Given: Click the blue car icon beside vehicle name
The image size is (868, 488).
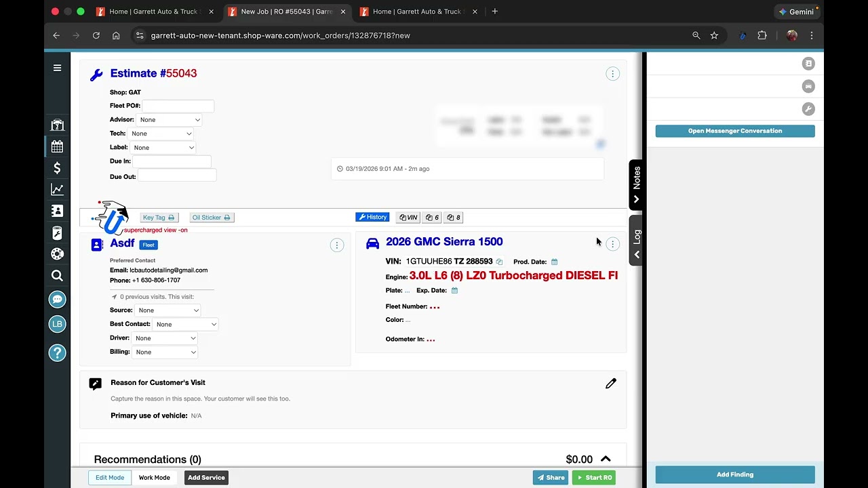Looking at the screenshot, I should pos(372,243).
